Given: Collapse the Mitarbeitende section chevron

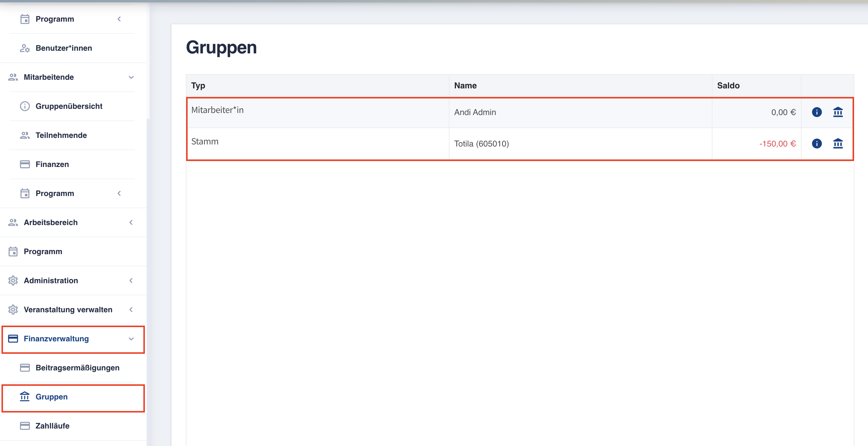Looking at the screenshot, I should [131, 77].
